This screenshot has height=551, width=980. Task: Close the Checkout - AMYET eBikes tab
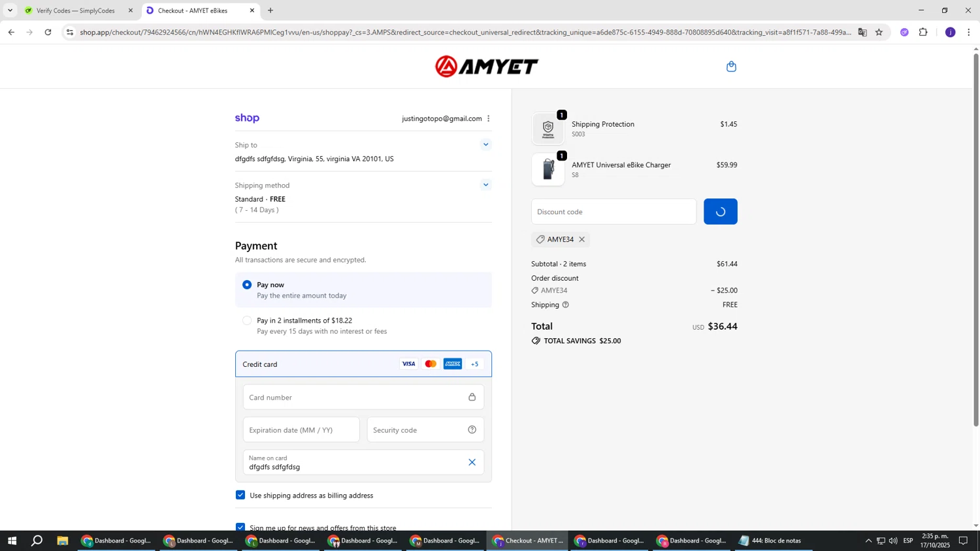point(252,10)
